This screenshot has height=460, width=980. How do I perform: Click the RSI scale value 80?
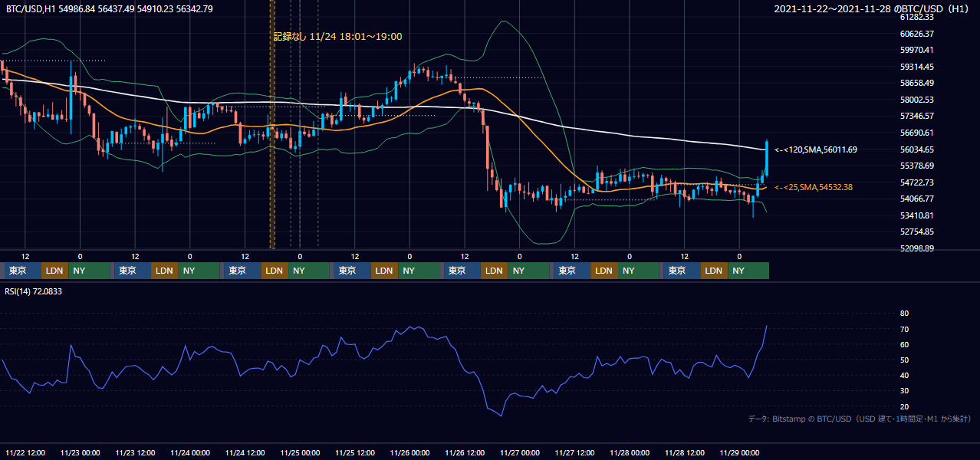[x=904, y=314]
